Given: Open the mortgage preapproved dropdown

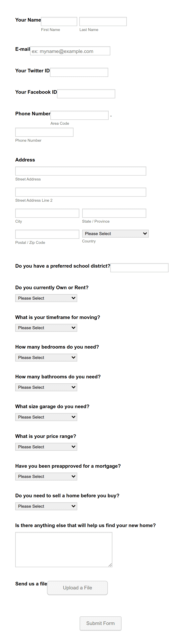Looking at the screenshot, I should click(46, 477).
